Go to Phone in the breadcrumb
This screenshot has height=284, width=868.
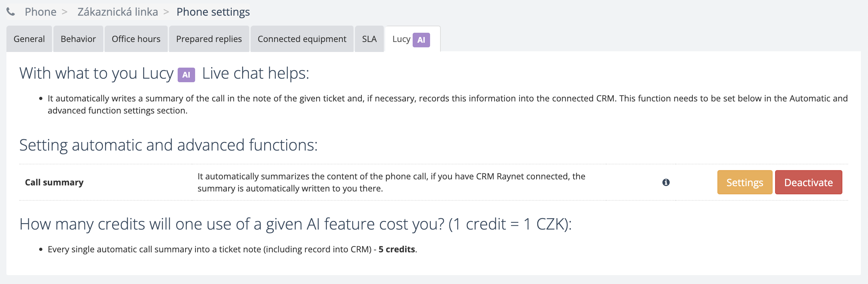click(x=40, y=12)
